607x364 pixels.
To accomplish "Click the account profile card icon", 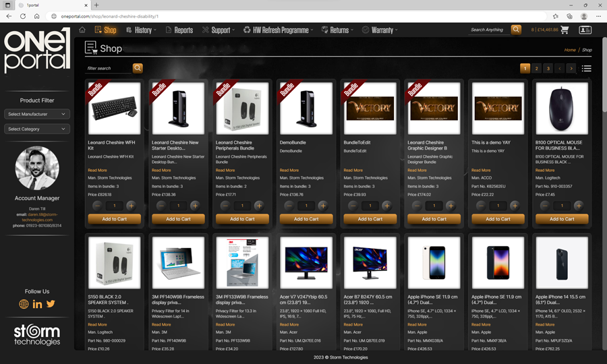I will [x=585, y=30].
